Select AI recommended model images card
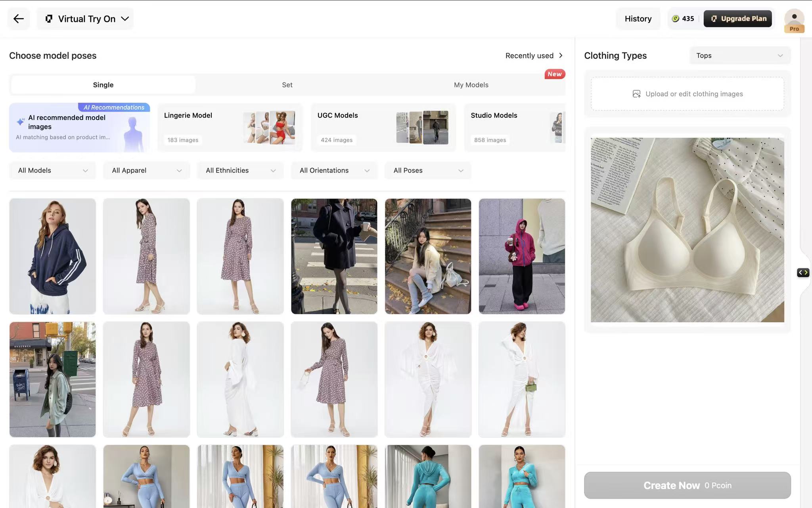 79,127
